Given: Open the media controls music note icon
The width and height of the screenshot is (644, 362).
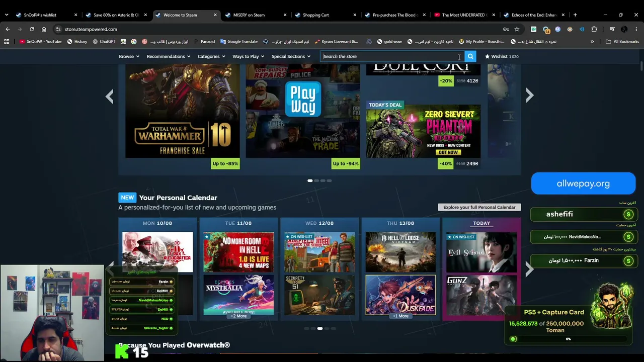Looking at the screenshot, I should pos(612,29).
